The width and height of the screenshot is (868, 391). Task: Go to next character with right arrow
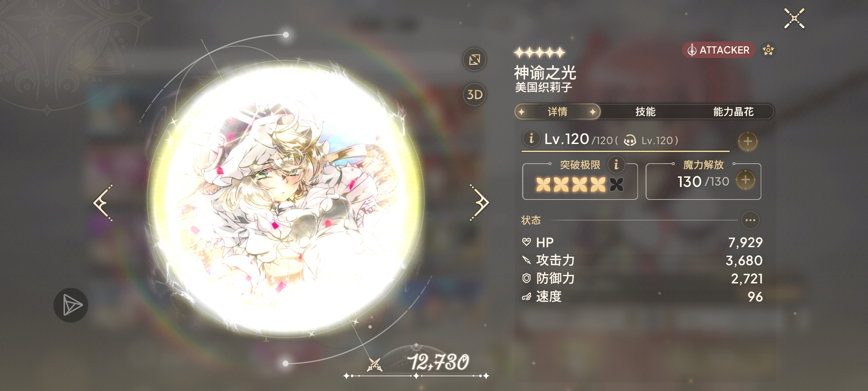(x=479, y=203)
